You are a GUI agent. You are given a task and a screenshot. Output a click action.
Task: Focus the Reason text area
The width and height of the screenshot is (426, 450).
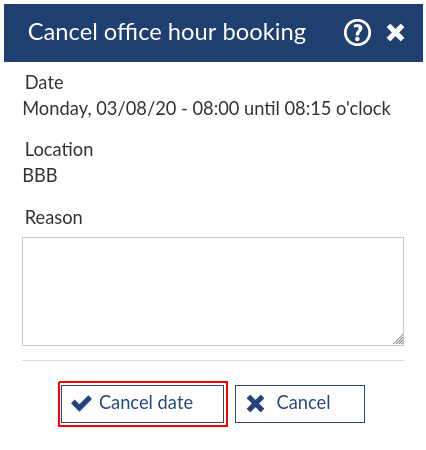pyautogui.click(x=213, y=291)
